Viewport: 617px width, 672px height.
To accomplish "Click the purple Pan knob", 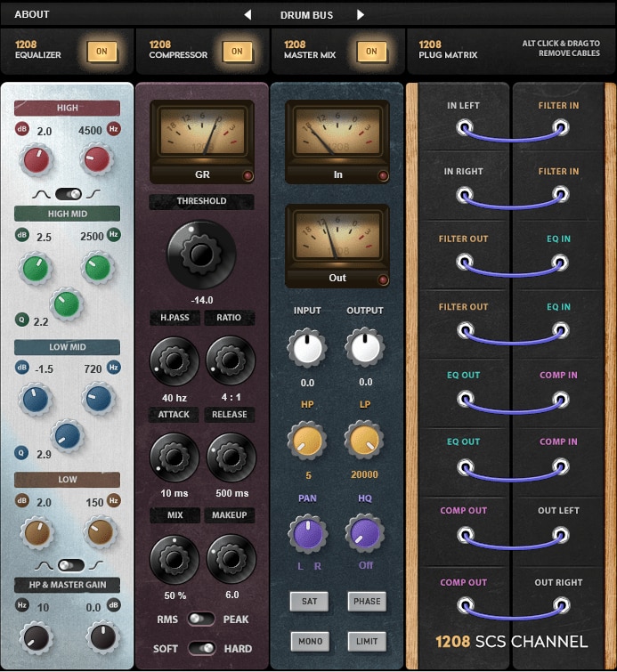I will point(307,533).
